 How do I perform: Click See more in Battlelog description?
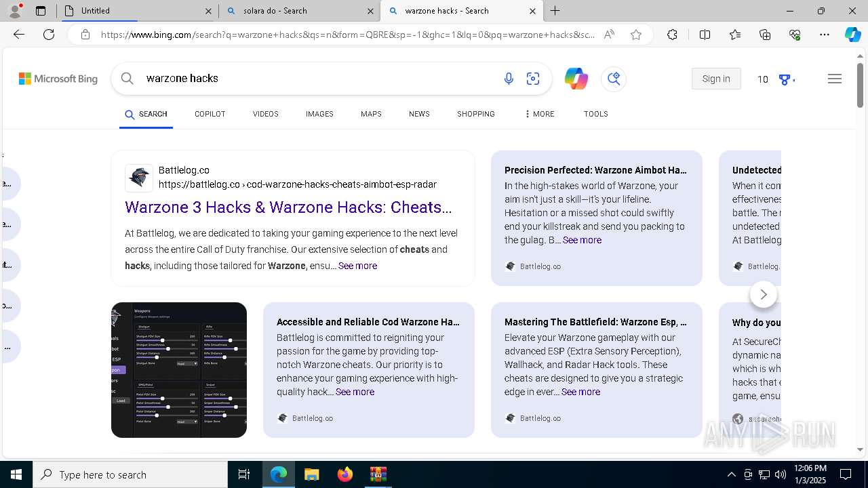tap(357, 266)
